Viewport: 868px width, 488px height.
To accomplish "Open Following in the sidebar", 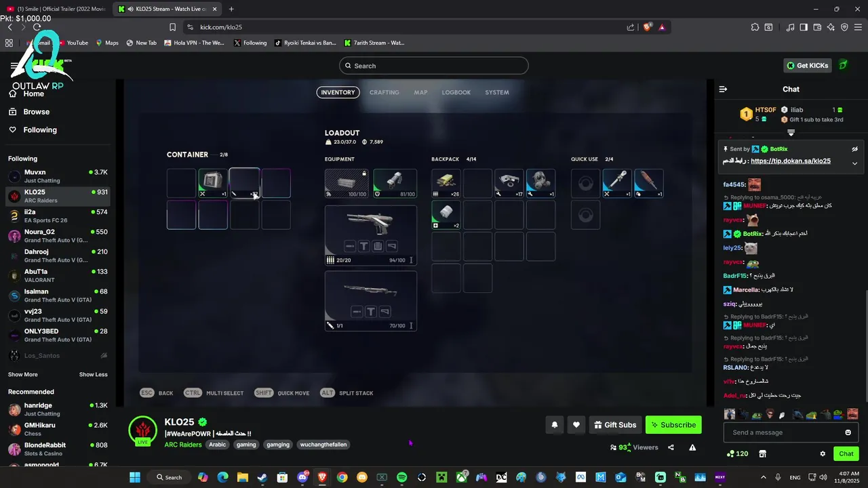I will pos(40,130).
